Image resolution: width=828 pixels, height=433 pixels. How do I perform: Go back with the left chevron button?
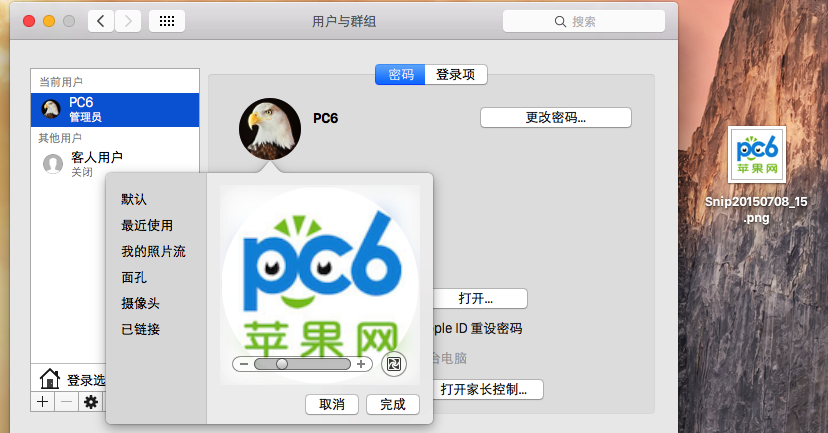click(101, 22)
